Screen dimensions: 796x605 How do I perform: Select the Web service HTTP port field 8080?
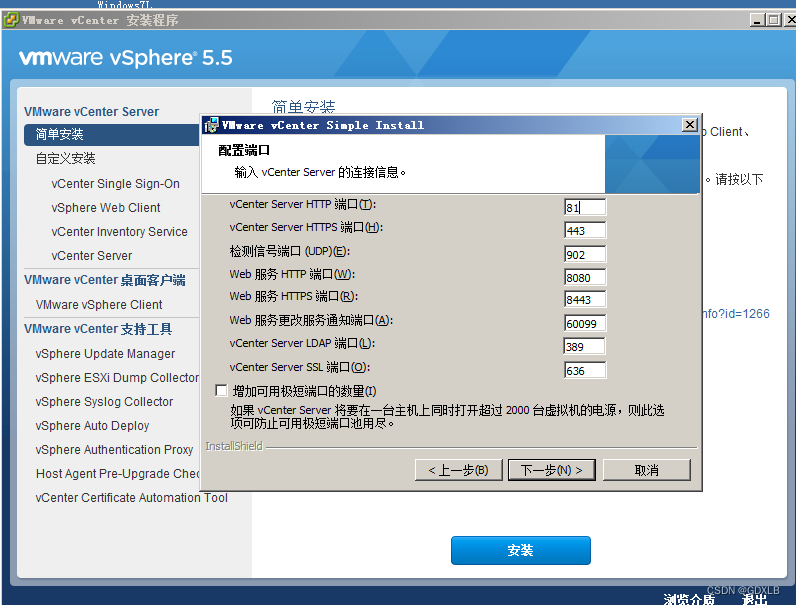585,278
